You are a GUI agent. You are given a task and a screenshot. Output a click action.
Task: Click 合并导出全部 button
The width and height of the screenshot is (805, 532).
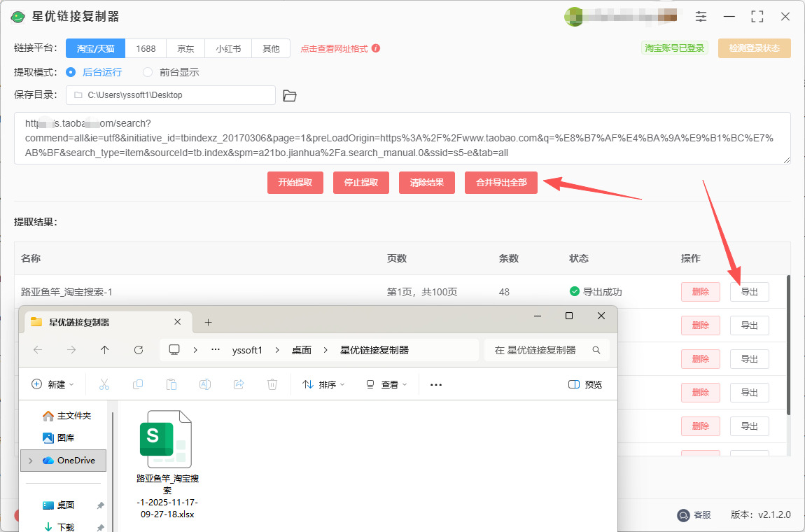pyautogui.click(x=501, y=182)
